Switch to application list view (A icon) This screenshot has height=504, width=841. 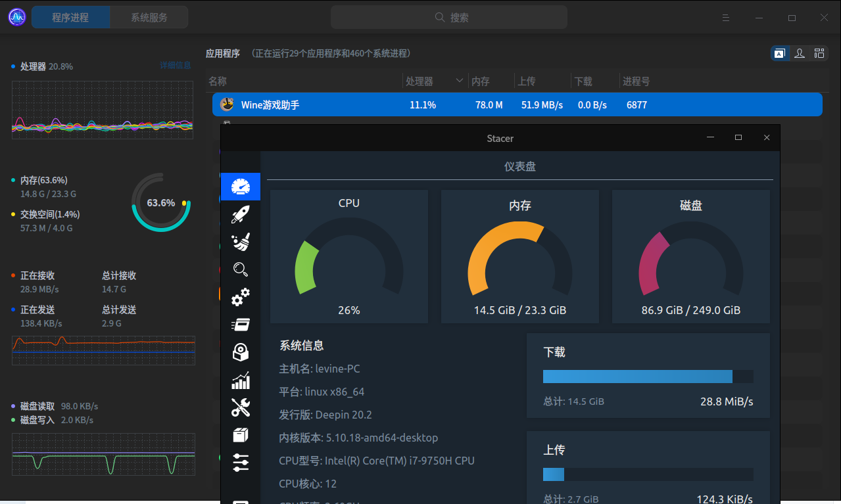pyautogui.click(x=780, y=53)
